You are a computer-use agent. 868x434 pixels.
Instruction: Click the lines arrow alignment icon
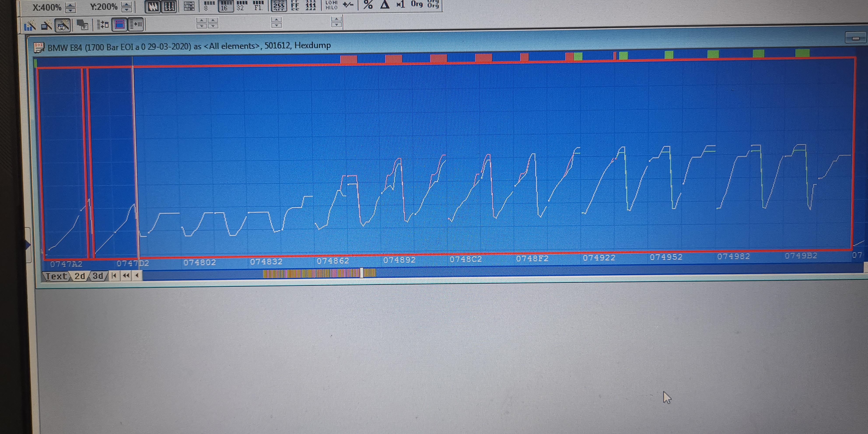[136, 24]
